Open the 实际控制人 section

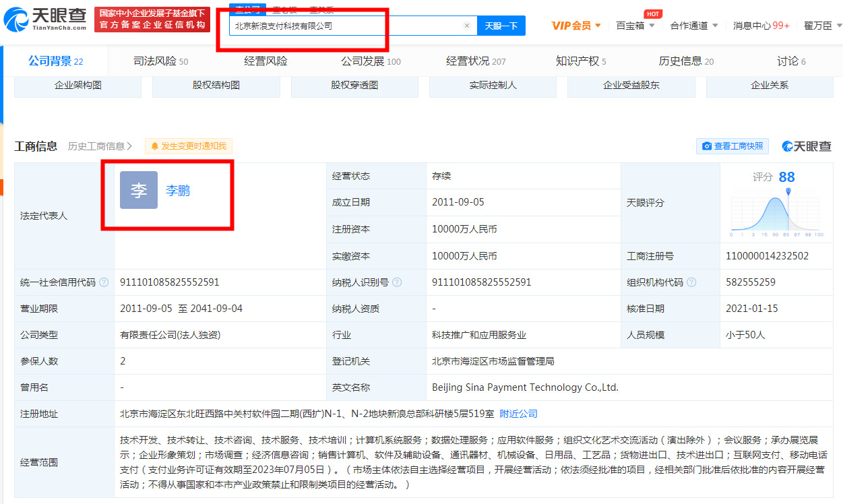coord(493,86)
